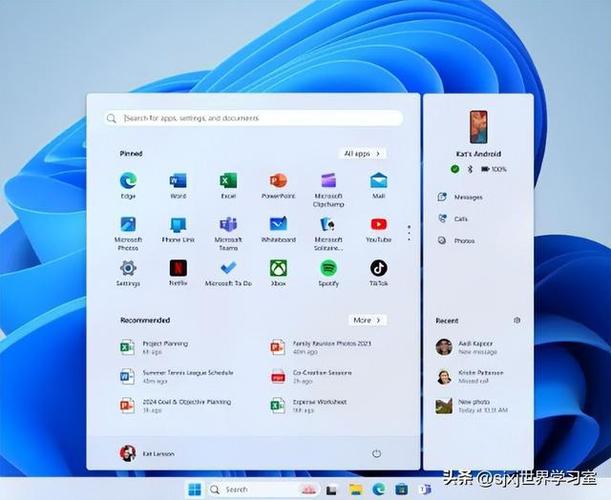Go to next pinned apps page dots
This screenshot has width=611, height=500.
pos(408,232)
